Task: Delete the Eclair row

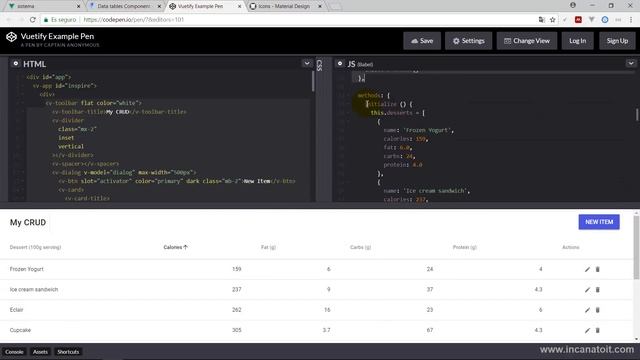Action: 598,310
